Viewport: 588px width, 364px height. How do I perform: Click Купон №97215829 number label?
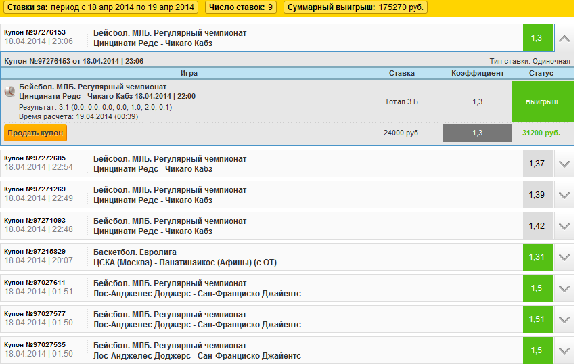point(35,252)
